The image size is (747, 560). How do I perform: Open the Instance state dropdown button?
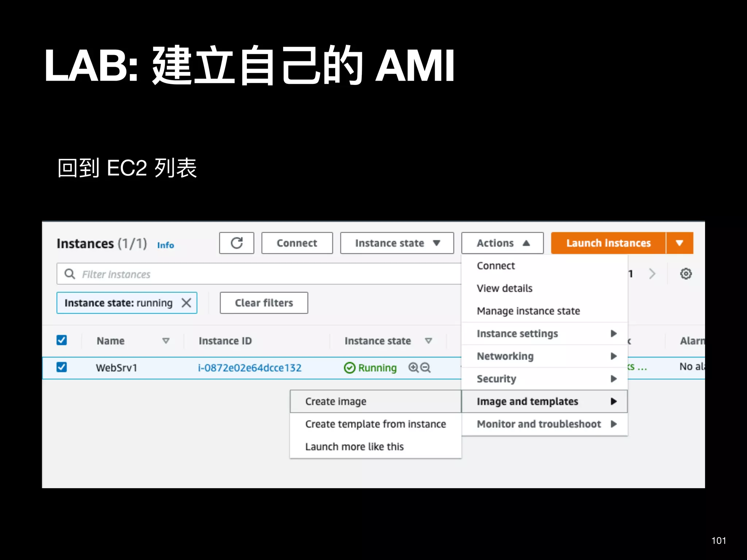[397, 243]
